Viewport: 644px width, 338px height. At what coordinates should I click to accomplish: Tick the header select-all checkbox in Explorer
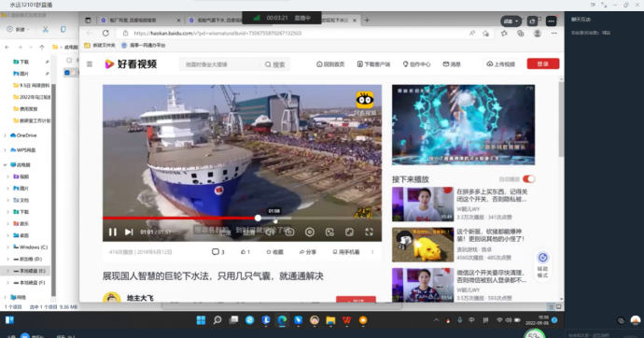pos(69,61)
